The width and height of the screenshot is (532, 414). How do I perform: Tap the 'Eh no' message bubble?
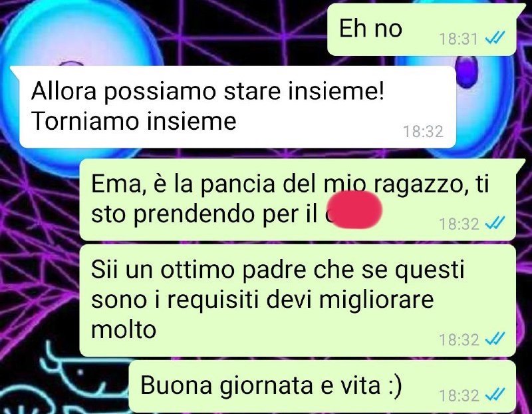(422, 30)
